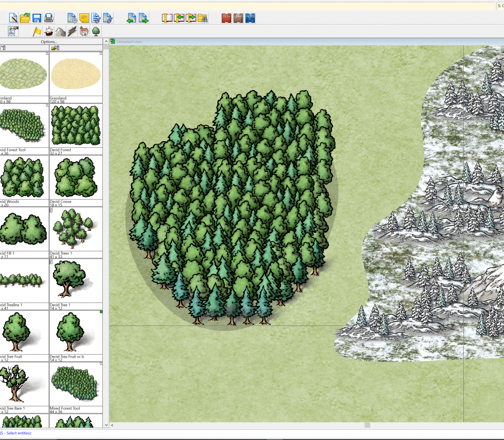The width and height of the screenshot is (504, 440).
Task: Select the sailing ship symbols icon
Action: [x=49, y=31]
